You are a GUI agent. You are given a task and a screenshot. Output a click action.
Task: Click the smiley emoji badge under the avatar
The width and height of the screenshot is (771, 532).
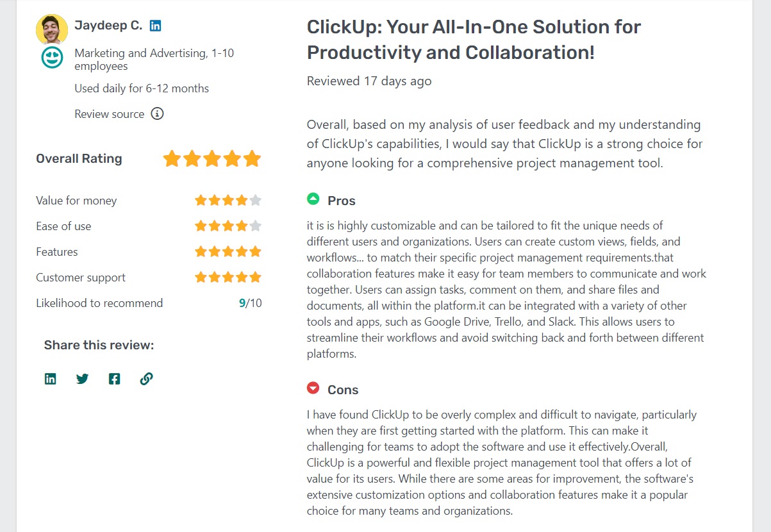click(x=51, y=57)
